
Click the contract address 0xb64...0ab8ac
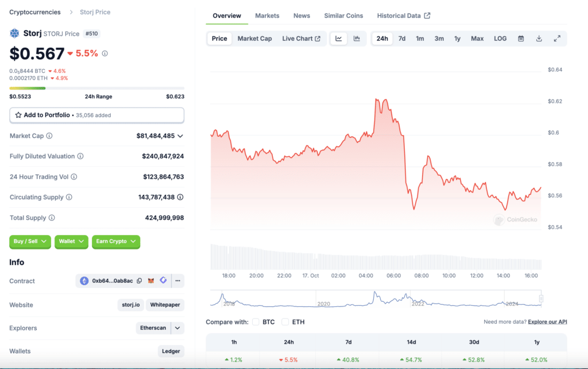(x=113, y=281)
